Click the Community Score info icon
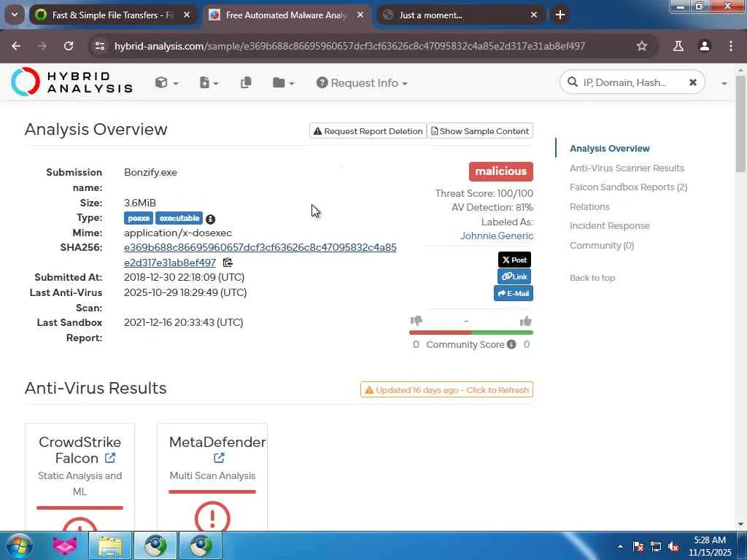The height and width of the screenshot is (560, 747). pyautogui.click(x=511, y=344)
